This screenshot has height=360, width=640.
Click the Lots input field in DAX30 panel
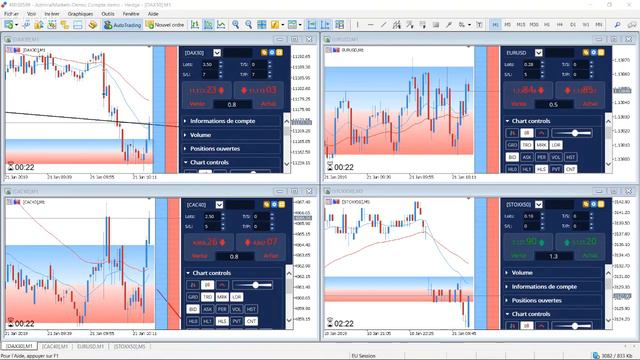click(209, 64)
